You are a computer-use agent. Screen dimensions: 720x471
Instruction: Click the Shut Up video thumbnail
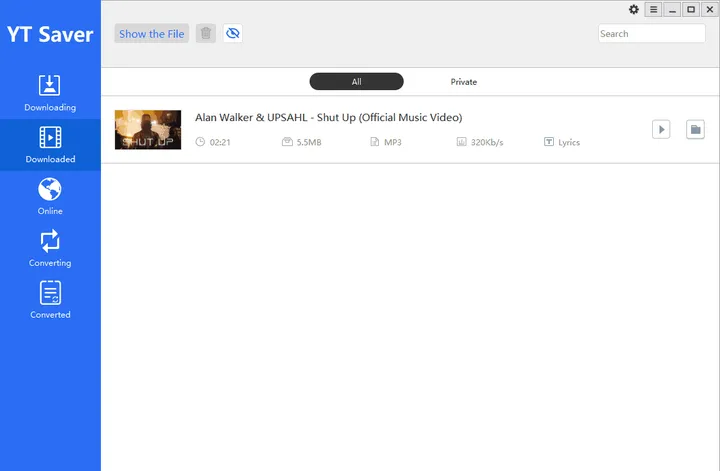[148, 130]
